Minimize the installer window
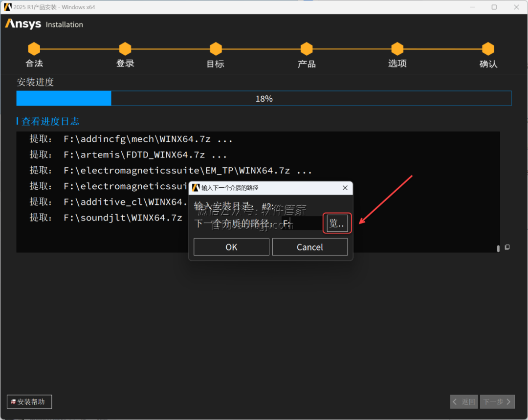The height and width of the screenshot is (420, 528). tap(472, 7)
